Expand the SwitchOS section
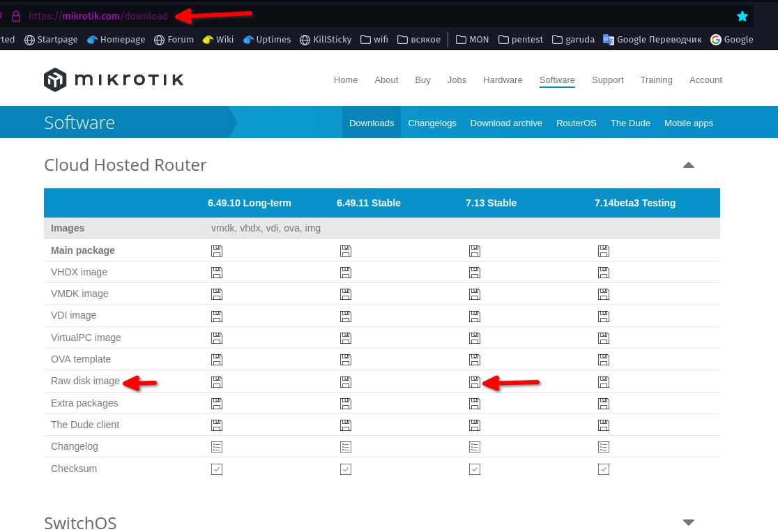The height and width of the screenshot is (532, 778). 689,522
